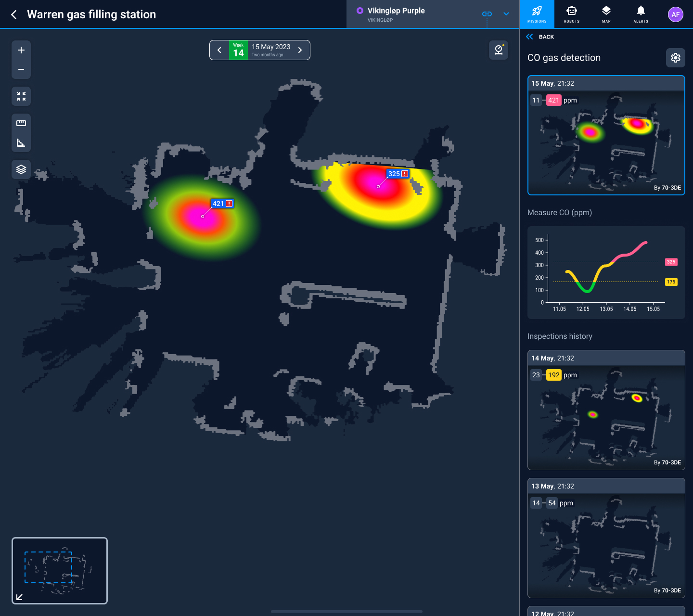Select the ruler measurement tool
The width and height of the screenshot is (693, 616).
(21, 123)
